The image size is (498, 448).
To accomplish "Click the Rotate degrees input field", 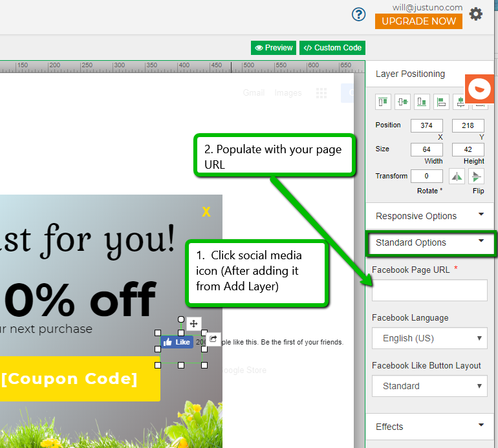I will click(427, 176).
